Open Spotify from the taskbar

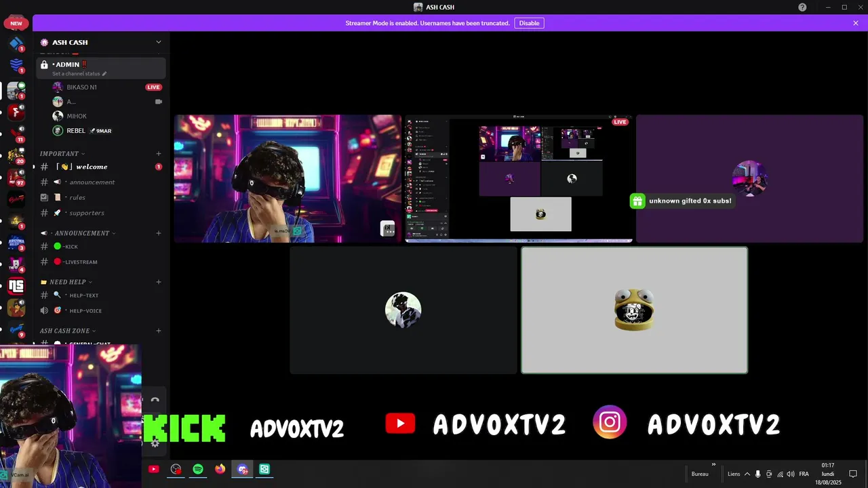(198, 469)
